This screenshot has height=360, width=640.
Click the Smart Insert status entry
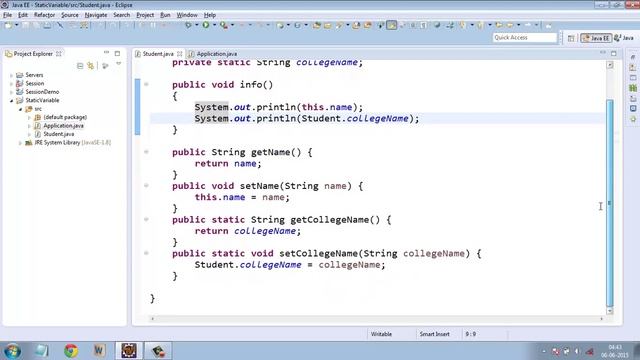click(434, 334)
